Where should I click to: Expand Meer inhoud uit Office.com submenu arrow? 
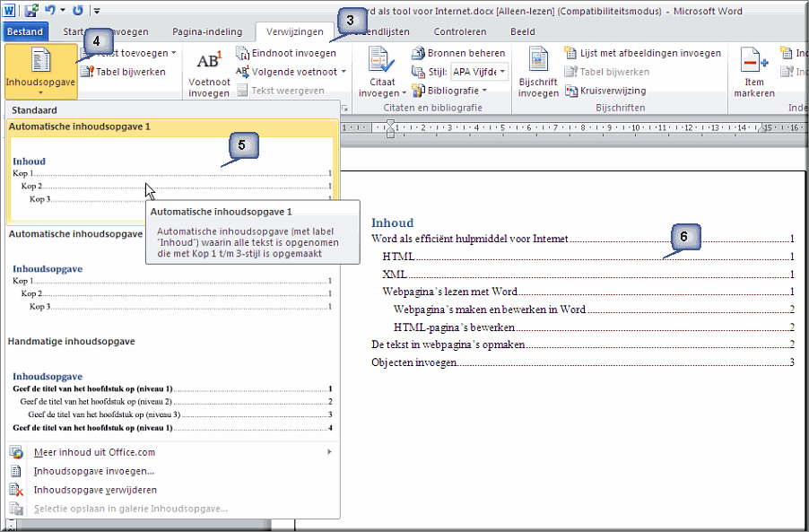click(x=329, y=452)
